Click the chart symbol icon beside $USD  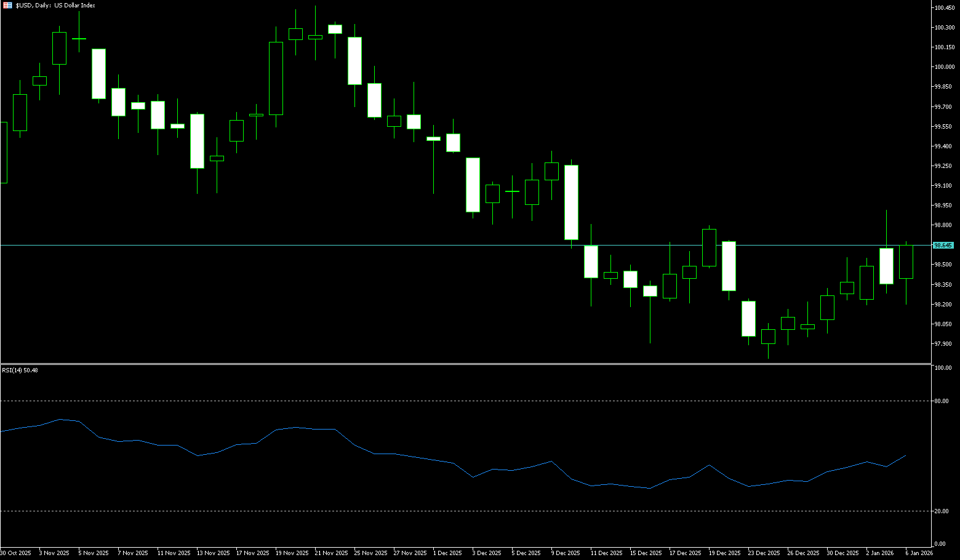pos(8,5)
